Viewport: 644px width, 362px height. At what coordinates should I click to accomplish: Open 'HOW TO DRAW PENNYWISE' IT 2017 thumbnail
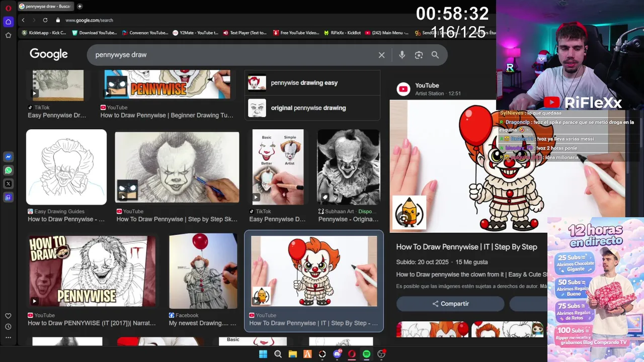[x=92, y=271]
